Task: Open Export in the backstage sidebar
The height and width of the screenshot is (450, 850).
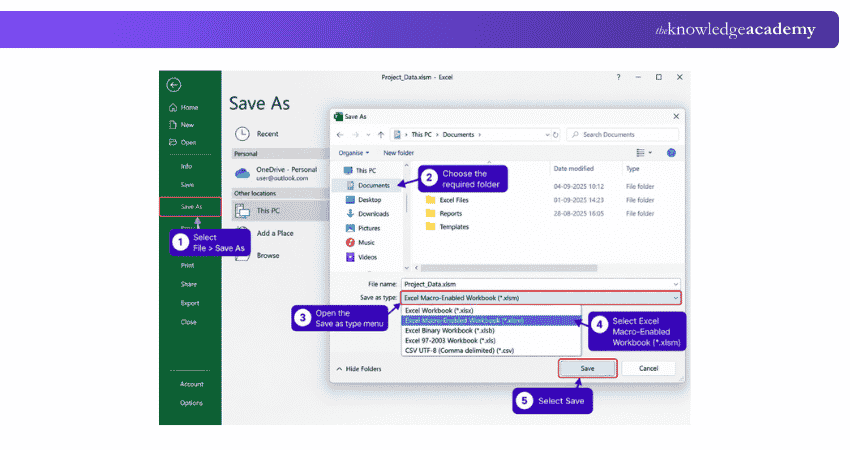Action: point(190,303)
